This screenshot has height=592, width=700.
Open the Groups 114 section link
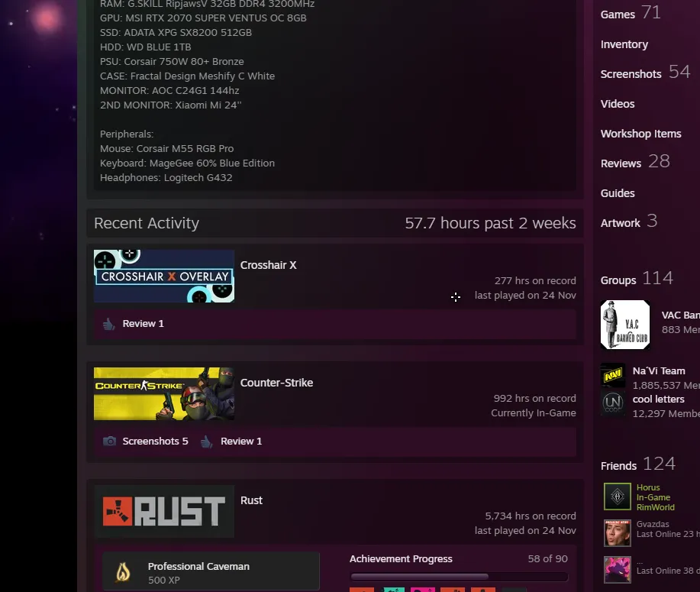coord(637,279)
